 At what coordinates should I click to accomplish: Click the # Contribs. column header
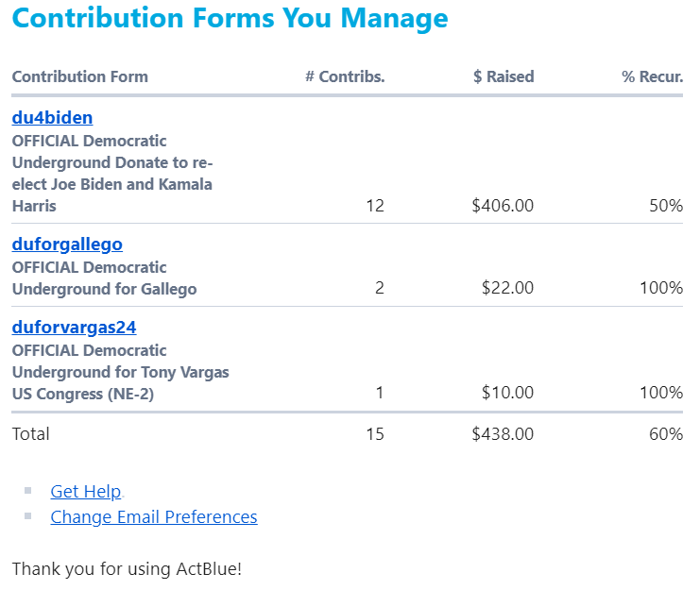[x=345, y=76]
